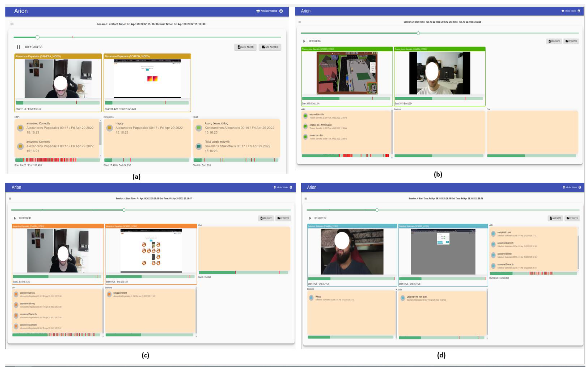The width and height of the screenshot is (588, 370).
Task: Click main timeline slider handle in panel (b)
Action: click(x=418, y=33)
